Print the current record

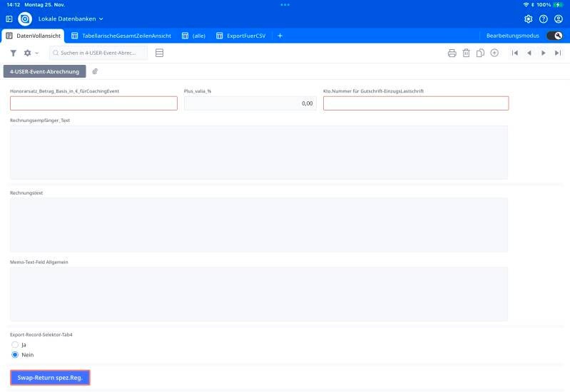[x=452, y=53]
